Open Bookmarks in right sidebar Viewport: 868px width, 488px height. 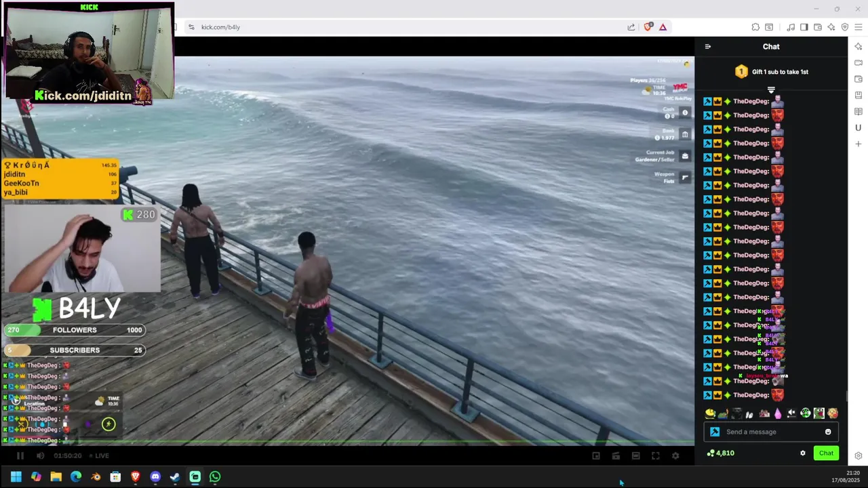859,96
